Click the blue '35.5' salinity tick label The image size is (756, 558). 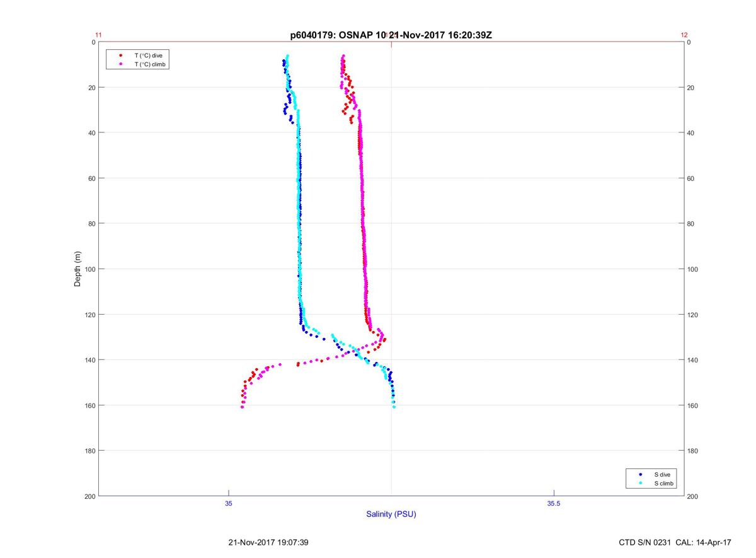553,503
